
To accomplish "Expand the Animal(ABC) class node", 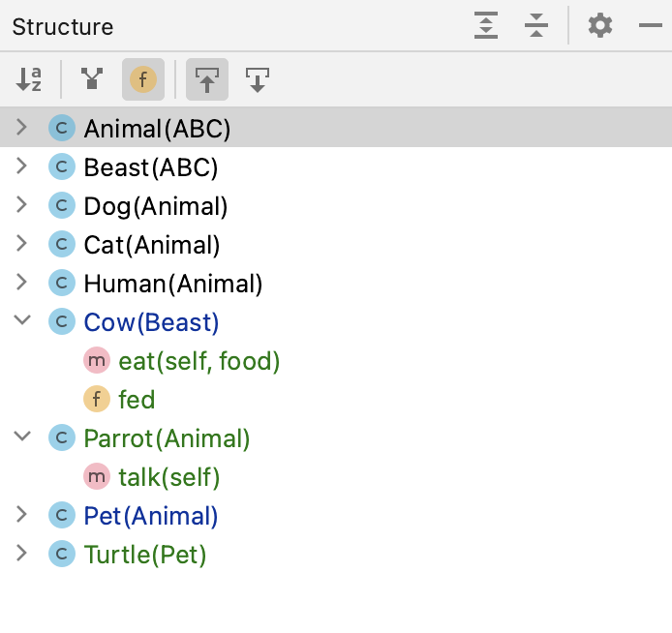I will 21,127.
